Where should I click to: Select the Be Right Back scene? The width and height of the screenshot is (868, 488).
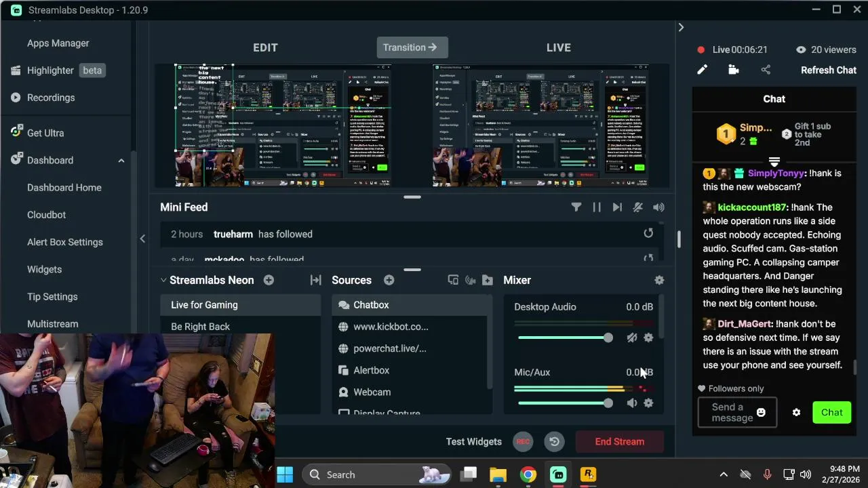[240, 327]
